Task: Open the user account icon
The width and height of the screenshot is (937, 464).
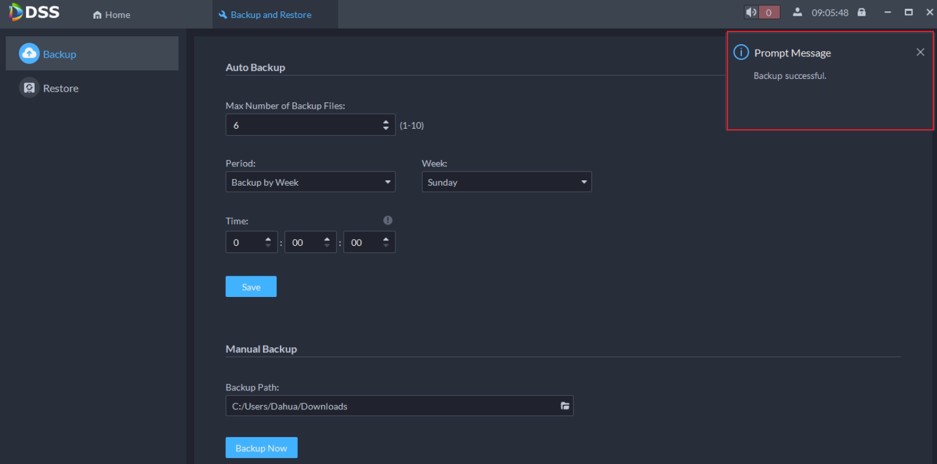Action: click(797, 13)
